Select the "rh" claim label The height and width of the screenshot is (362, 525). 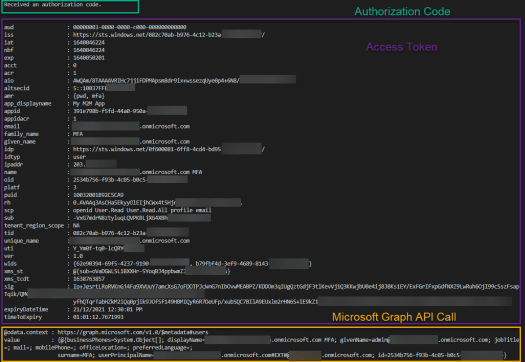pos(7,203)
